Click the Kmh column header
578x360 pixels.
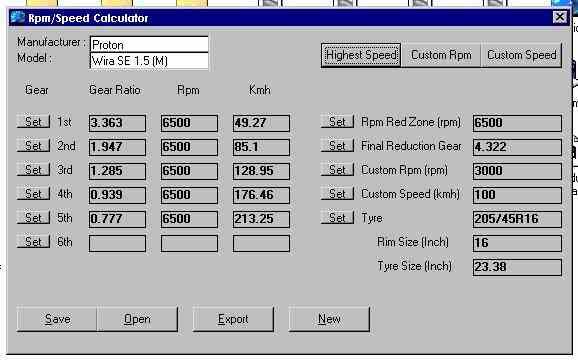[x=260, y=90]
